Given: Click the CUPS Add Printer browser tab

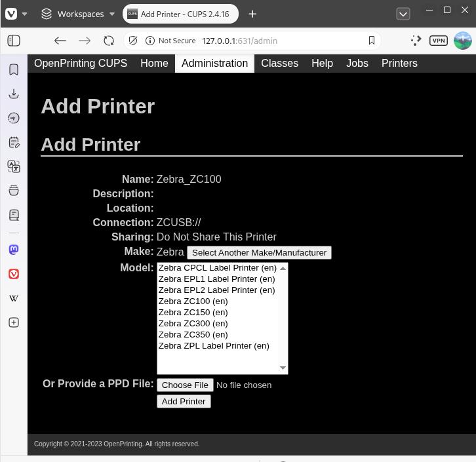Looking at the screenshot, I should click(x=180, y=14).
